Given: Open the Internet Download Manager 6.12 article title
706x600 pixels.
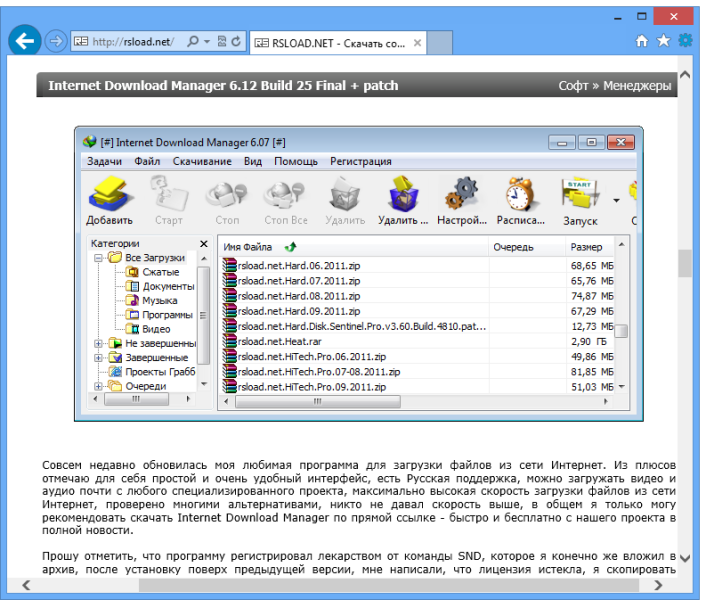Looking at the screenshot, I should [223, 85].
